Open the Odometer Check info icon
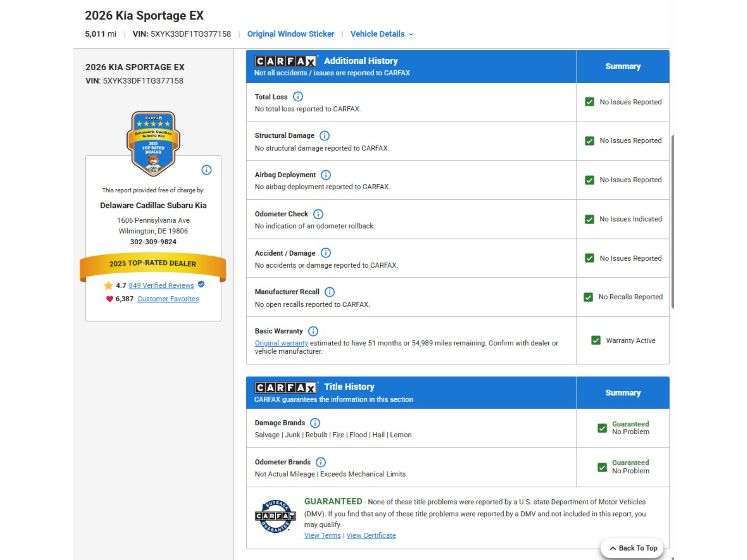 [318, 214]
